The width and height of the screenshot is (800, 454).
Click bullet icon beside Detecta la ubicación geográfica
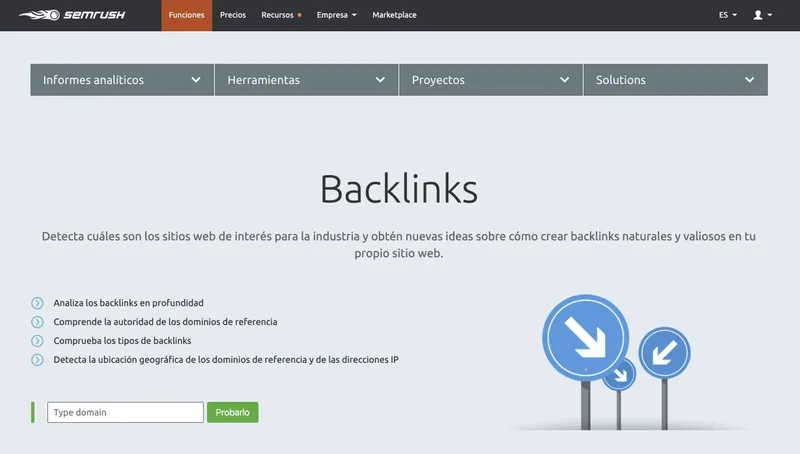click(x=37, y=360)
